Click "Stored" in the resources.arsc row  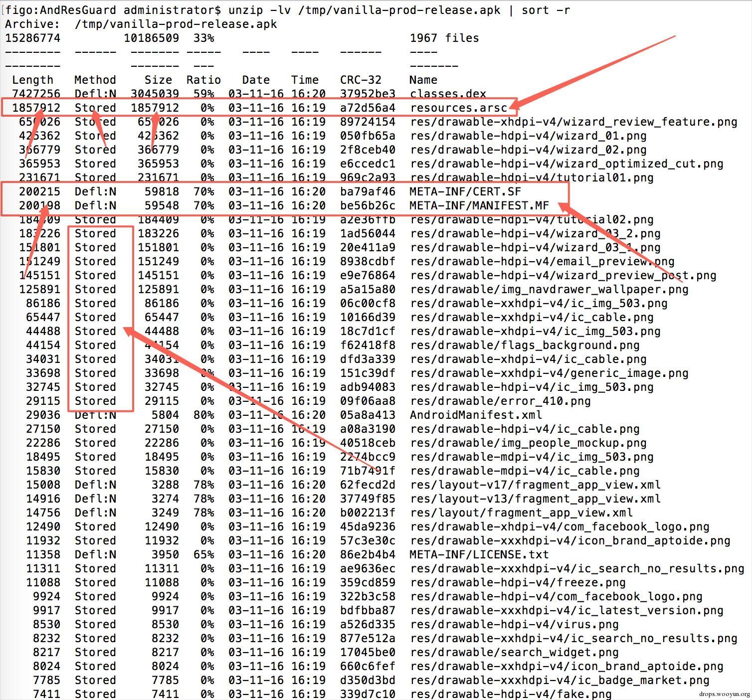[x=95, y=108]
